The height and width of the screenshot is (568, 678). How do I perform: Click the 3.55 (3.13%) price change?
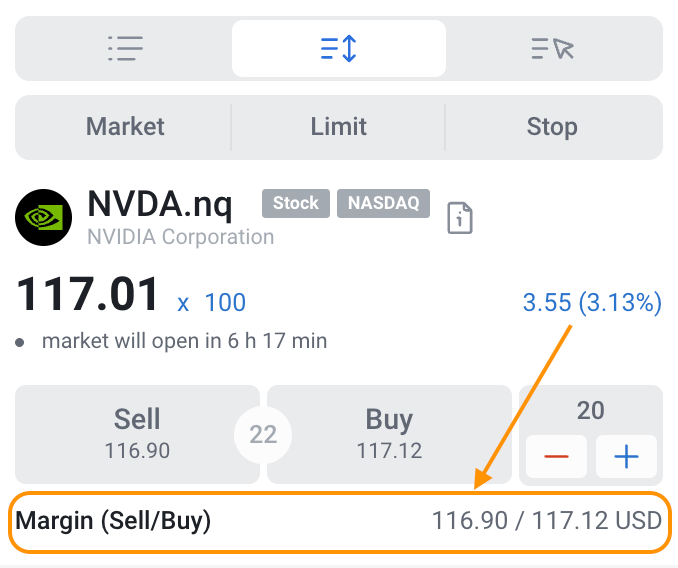(x=592, y=302)
